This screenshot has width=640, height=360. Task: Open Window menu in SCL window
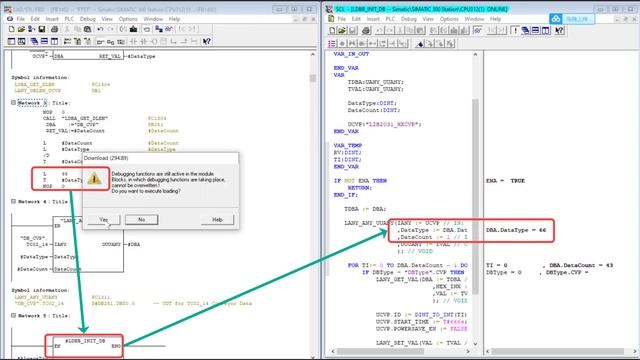coord(474,19)
